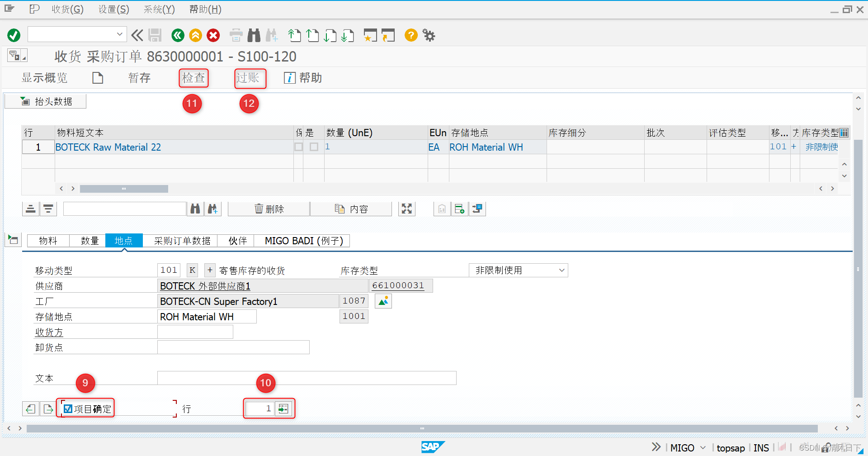This screenshot has width=868, height=456.
Task: Click the Last Page icon
Action: (348, 35)
